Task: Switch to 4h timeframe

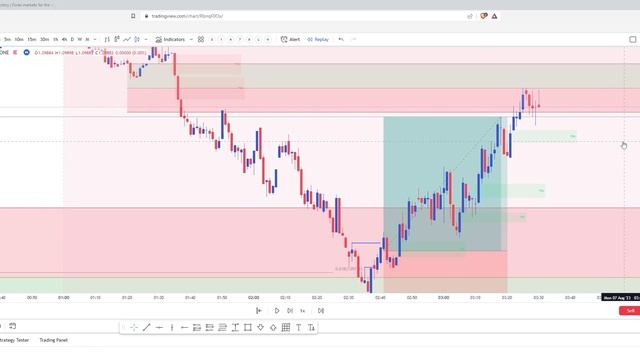Action: [64, 40]
